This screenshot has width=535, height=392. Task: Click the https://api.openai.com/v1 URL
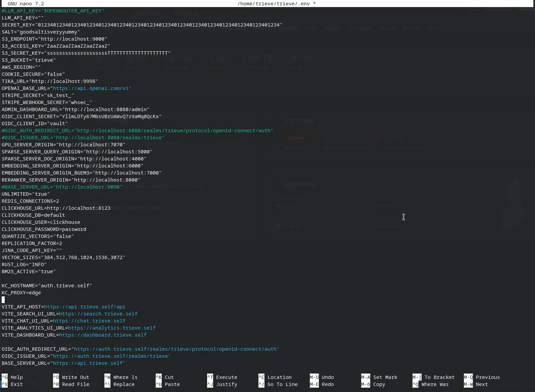[x=91, y=88]
